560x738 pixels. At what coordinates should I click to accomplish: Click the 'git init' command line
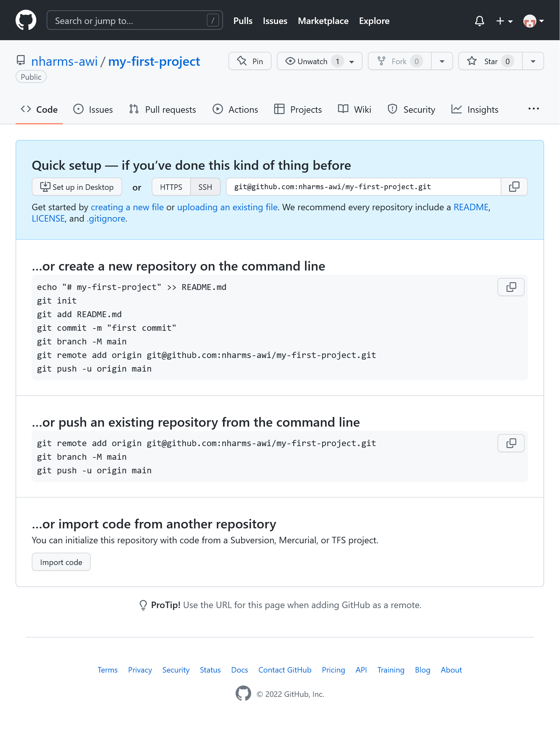[57, 301]
